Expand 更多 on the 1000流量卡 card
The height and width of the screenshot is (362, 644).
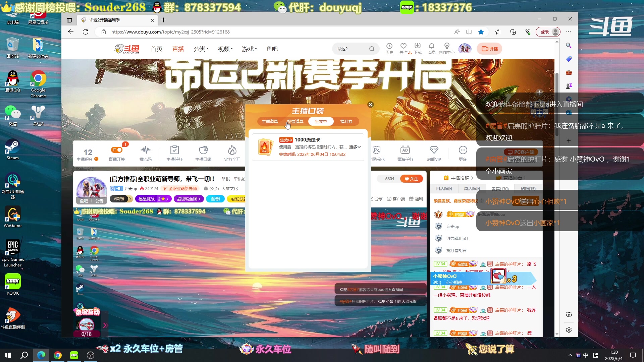click(355, 147)
